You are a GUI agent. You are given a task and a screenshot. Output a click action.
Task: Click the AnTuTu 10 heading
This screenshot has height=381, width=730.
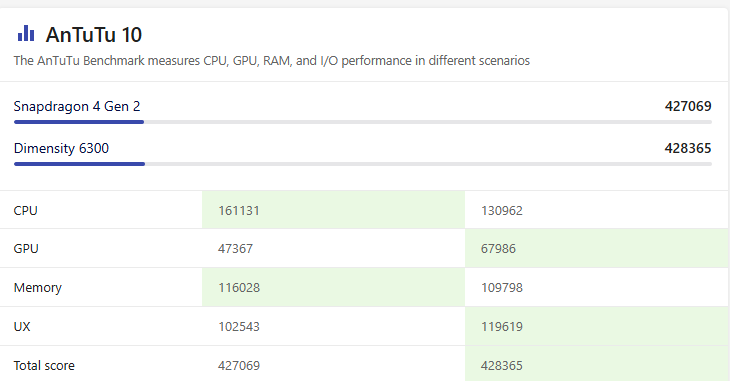[94, 35]
